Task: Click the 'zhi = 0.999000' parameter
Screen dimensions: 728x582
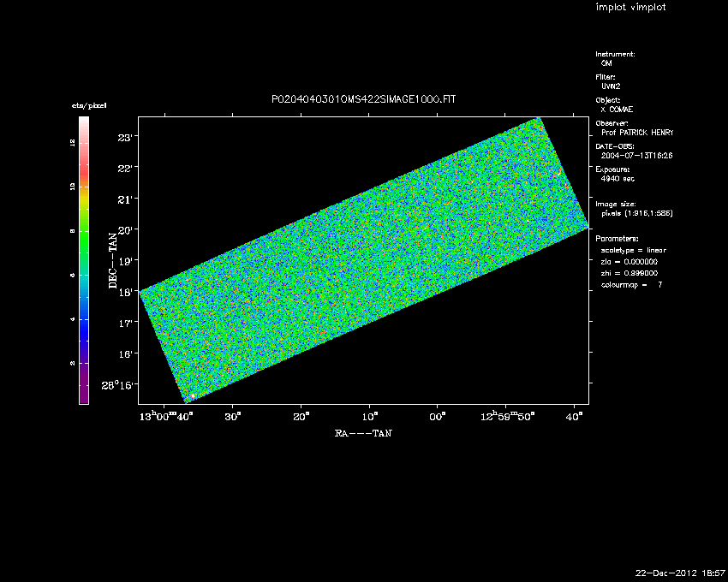Action: pyautogui.click(x=628, y=272)
